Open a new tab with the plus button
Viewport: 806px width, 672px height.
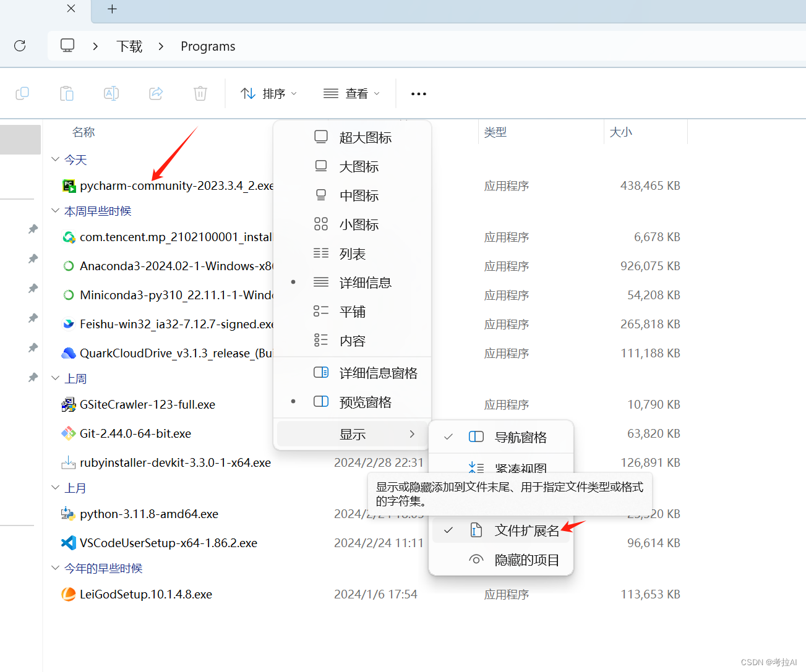pyautogui.click(x=112, y=9)
